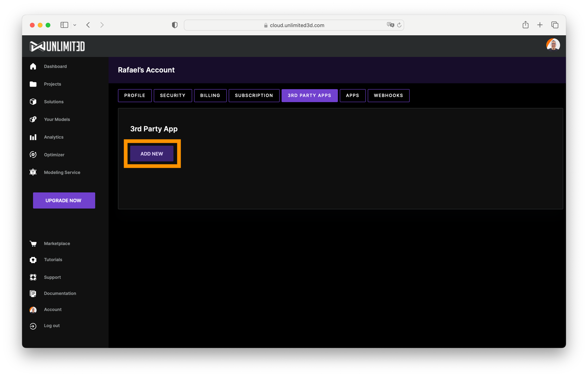Select the Security tab
588x377 pixels.
tap(173, 96)
